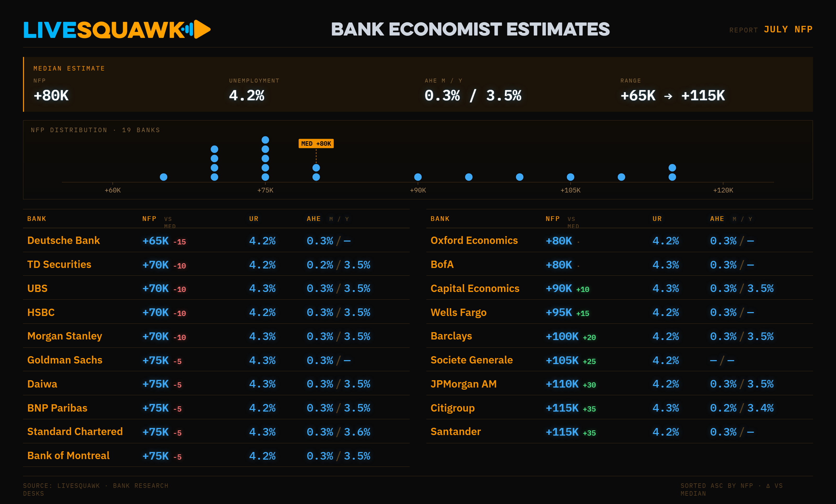Click Capital Economics' +90K NFP estimate
This screenshot has height=504, width=836.
(x=559, y=289)
